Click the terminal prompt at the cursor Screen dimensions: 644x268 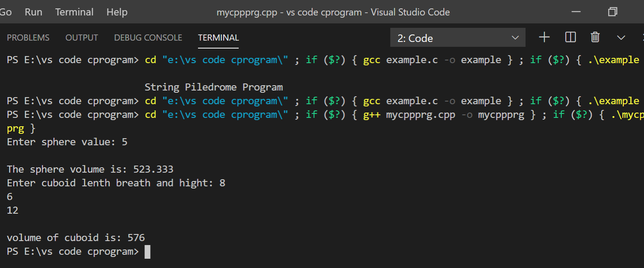pos(148,252)
